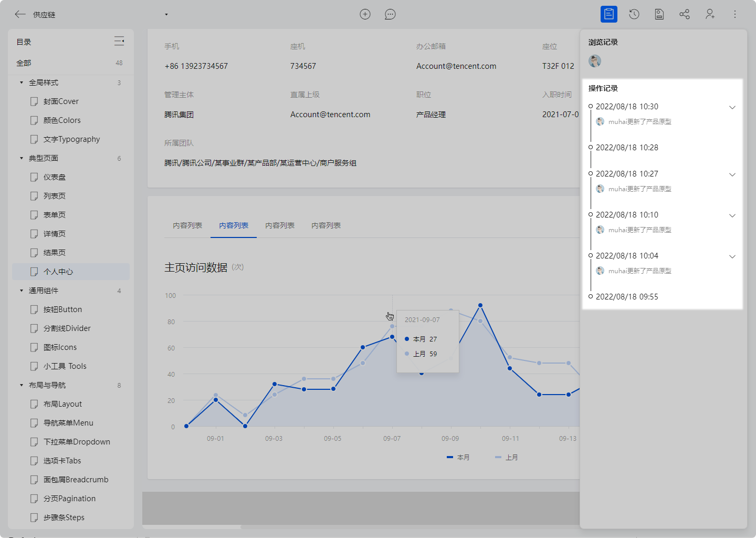Switch to the fourth 内容列表 tab

[326, 225]
